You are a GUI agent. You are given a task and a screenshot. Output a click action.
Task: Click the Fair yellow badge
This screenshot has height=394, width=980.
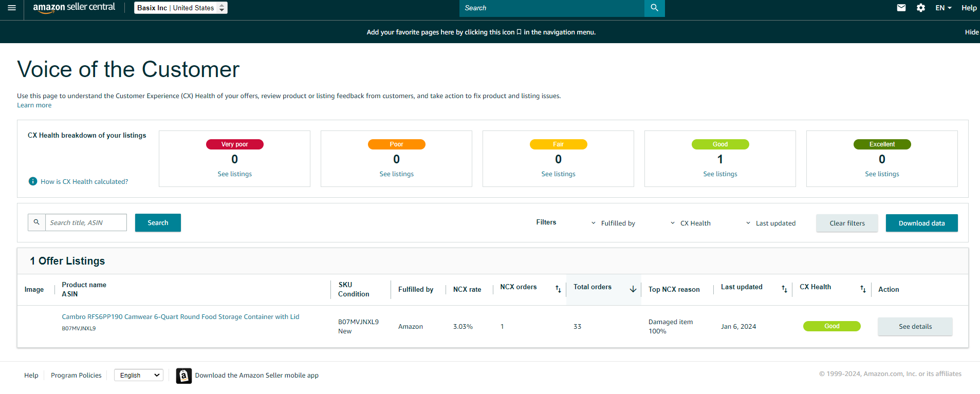(559, 144)
